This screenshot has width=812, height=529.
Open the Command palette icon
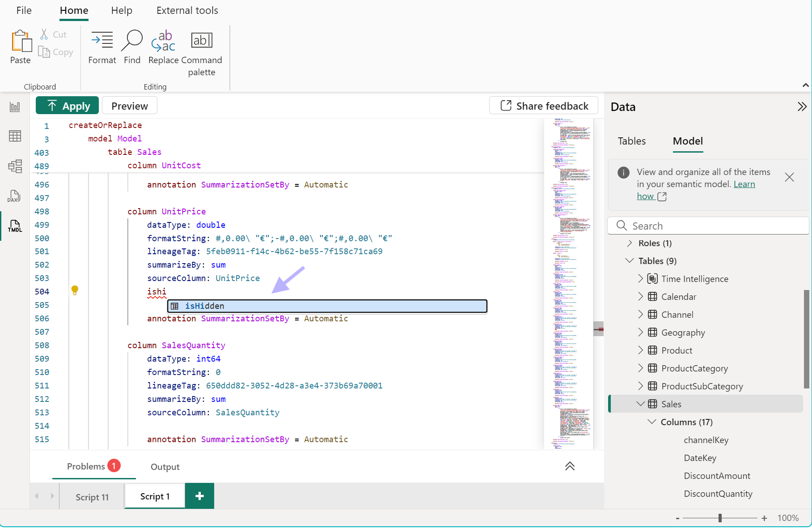[202, 40]
